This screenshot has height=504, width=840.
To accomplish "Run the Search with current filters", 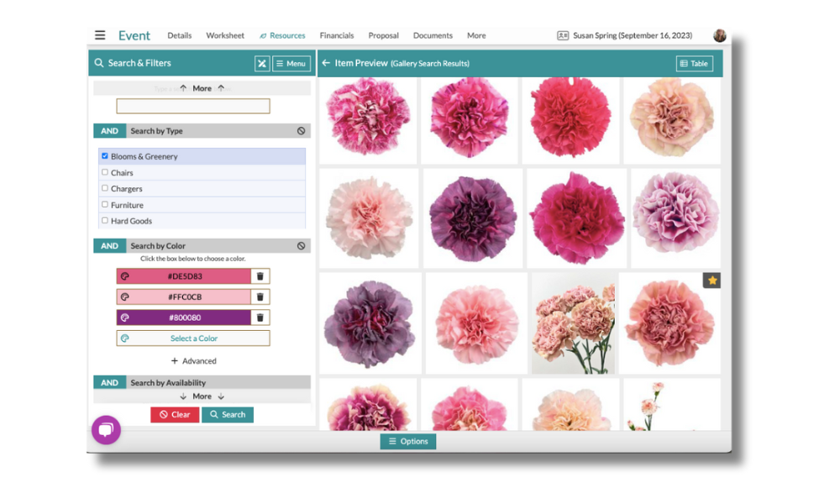I will 228,414.
